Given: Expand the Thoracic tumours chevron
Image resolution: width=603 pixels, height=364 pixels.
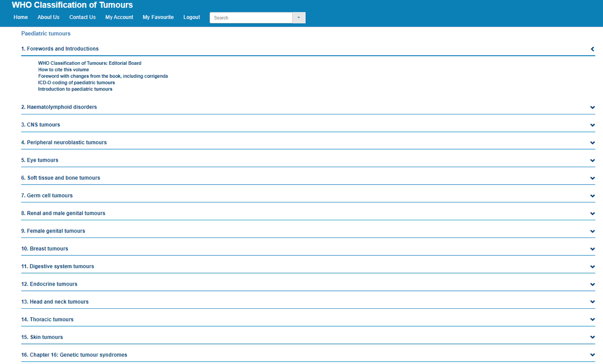Looking at the screenshot, I should [592, 320].
